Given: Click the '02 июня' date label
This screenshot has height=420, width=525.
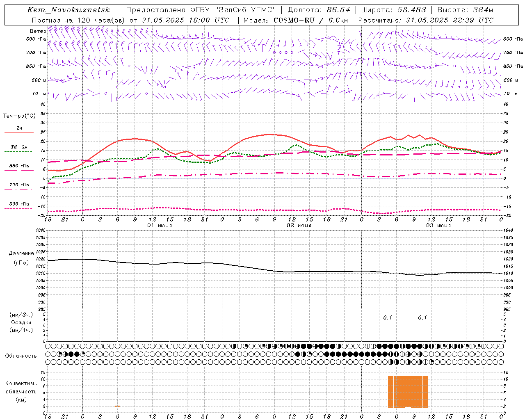Looking at the screenshot, I should (299, 226).
